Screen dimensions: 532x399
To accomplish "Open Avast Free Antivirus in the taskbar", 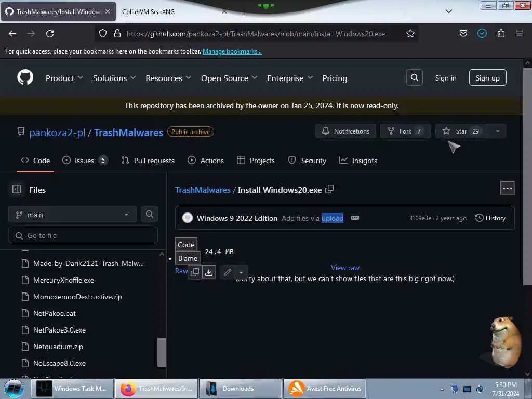I will click(x=325, y=389).
